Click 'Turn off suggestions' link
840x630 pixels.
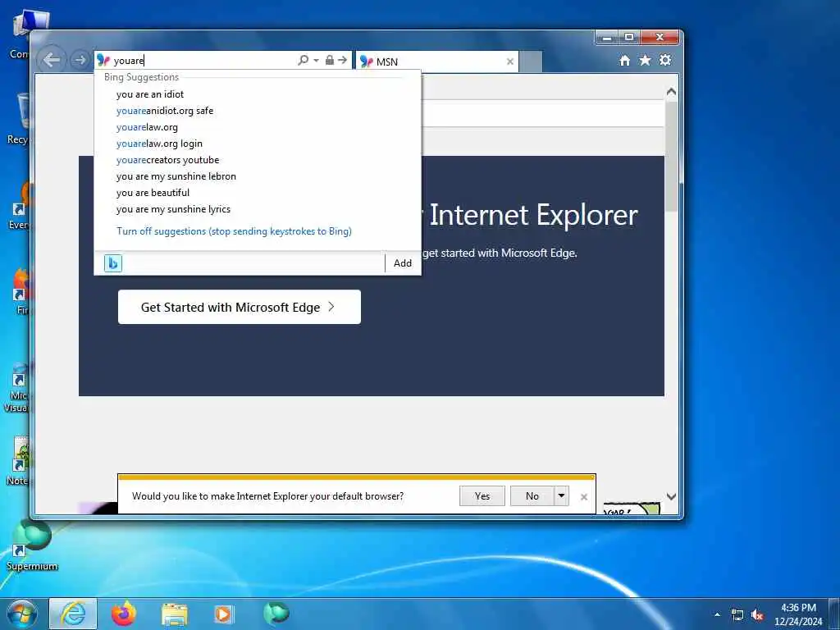234,231
